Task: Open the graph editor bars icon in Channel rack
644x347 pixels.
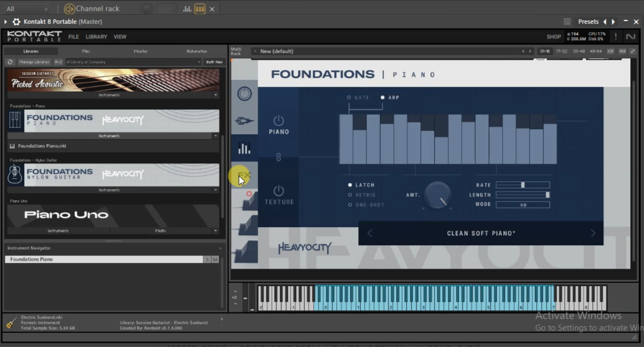Action: click(x=187, y=9)
